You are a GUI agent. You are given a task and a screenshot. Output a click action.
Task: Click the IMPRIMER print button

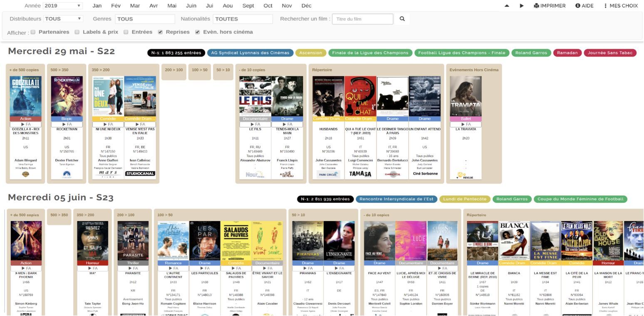click(x=550, y=6)
